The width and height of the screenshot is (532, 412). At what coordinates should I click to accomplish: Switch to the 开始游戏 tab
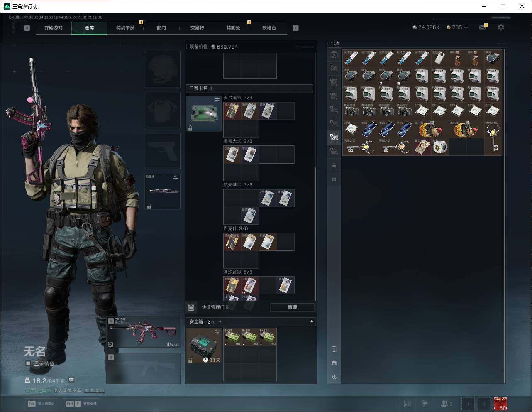coord(54,28)
